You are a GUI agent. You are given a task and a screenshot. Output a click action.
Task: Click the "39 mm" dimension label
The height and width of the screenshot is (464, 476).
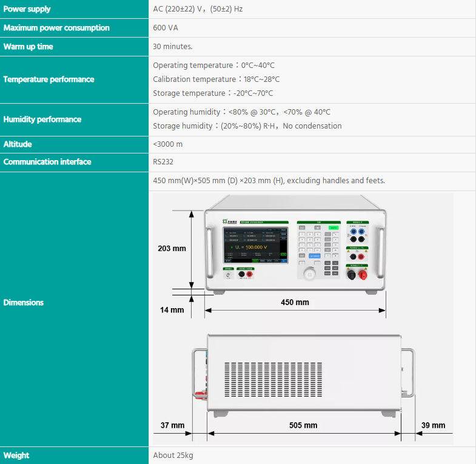[432, 425]
